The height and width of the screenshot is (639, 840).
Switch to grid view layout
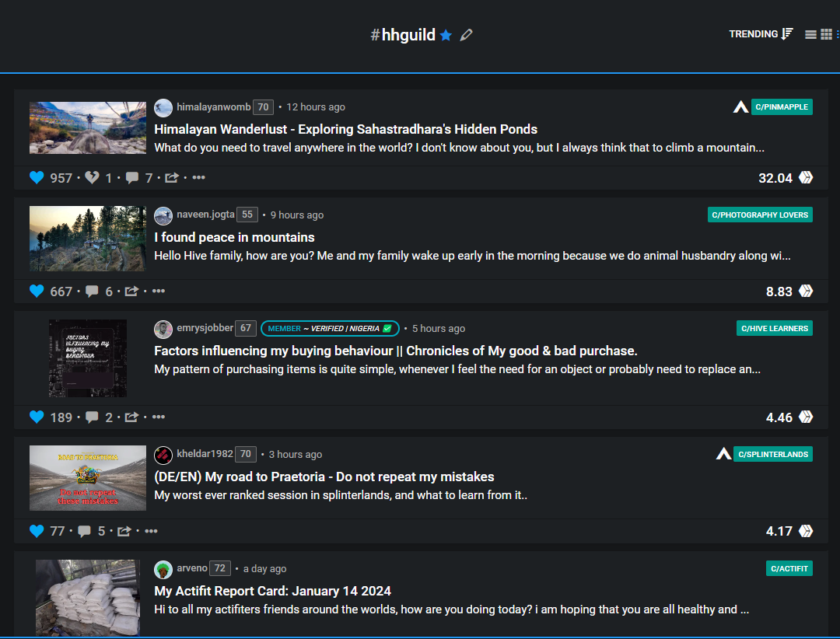pos(827,34)
